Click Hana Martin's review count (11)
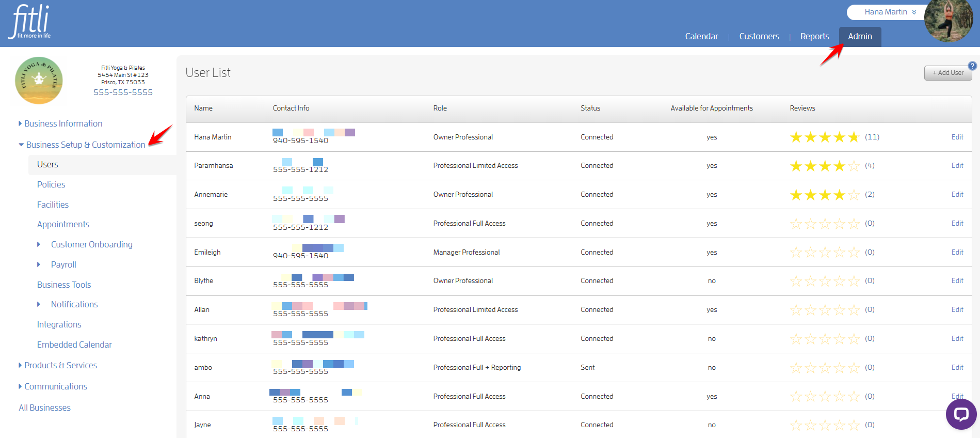The width and height of the screenshot is (980, 438). (872, 137)
